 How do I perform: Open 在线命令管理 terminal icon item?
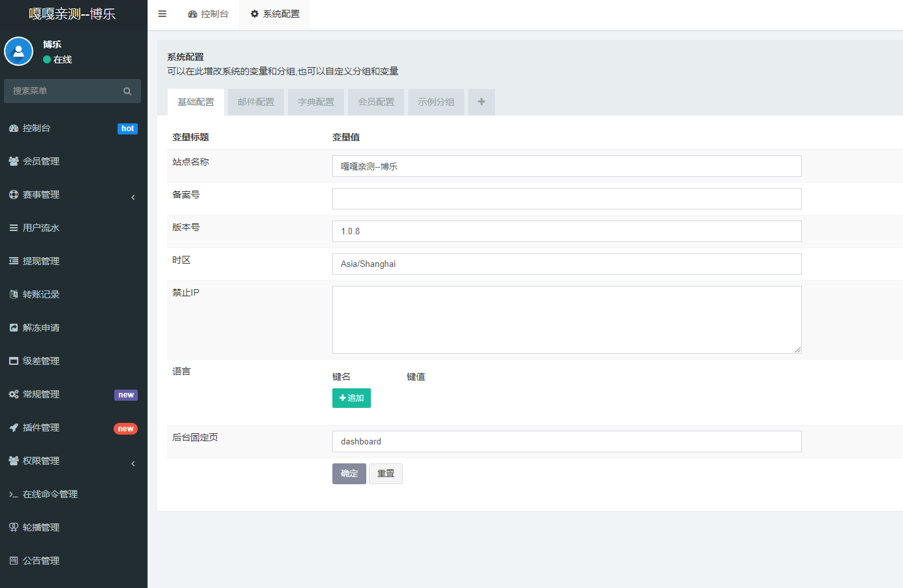pos(50,494)
